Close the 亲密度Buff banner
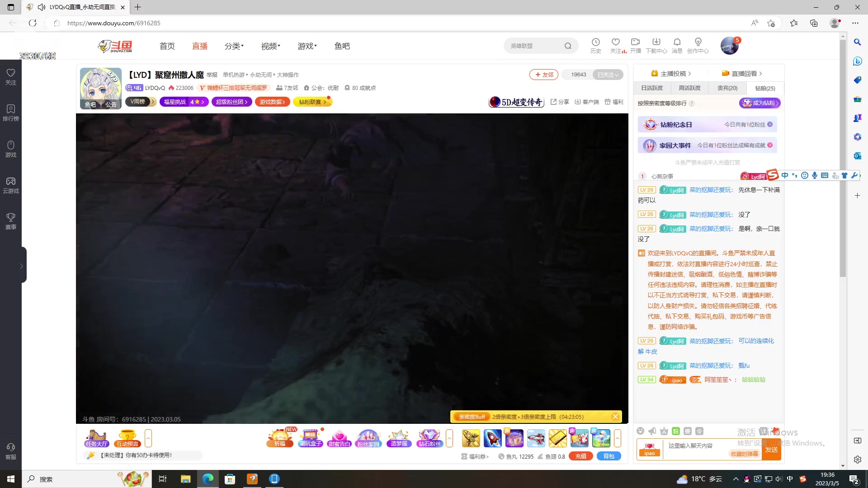The width and height of the screenshot is (868, 488). click(615, 417)
